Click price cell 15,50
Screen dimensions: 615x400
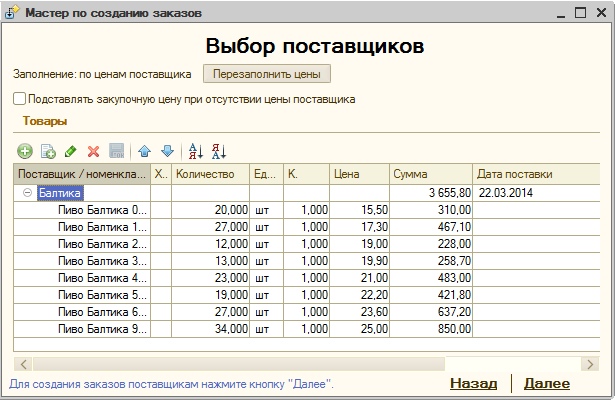(359, 210)
